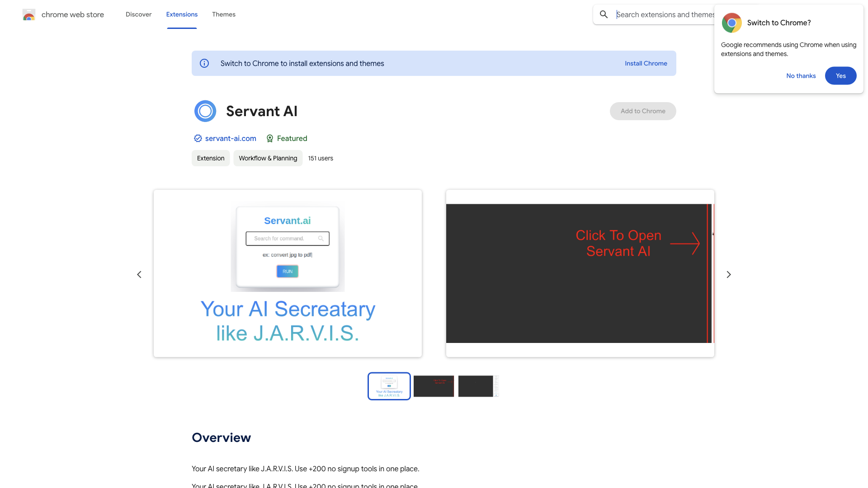Click the right carousel navigation arrow
The width and height of the screenshot is (868, 488).
(x=728, y=274)
